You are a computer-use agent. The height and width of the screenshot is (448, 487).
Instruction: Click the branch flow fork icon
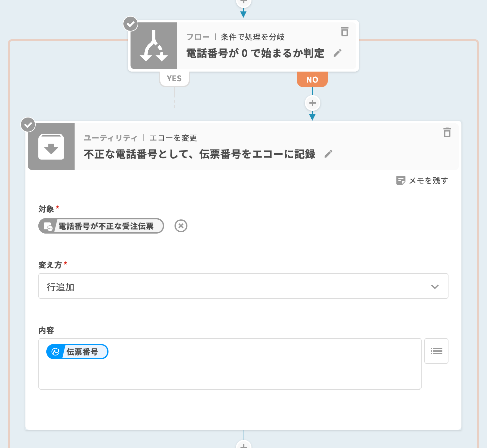point(154,46)
